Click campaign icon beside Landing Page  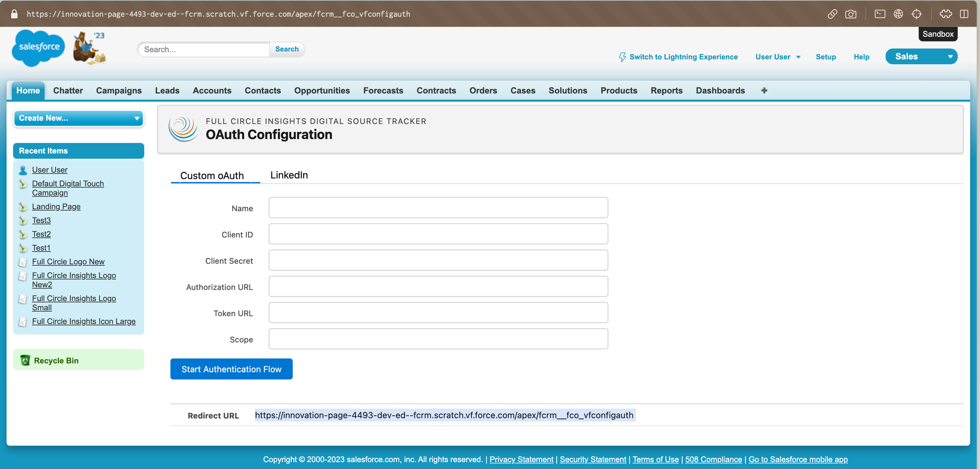click(23, 207)
